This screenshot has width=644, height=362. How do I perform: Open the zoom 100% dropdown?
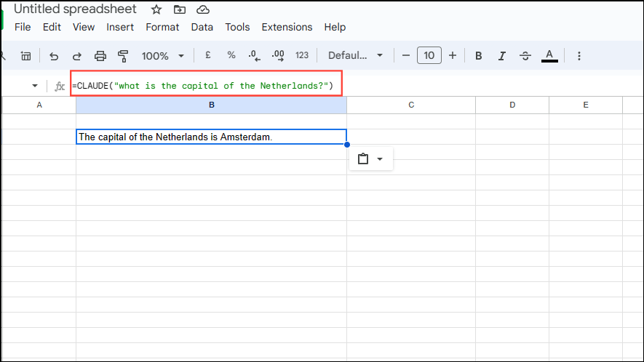pyautogui.click(x=163, y=56)
